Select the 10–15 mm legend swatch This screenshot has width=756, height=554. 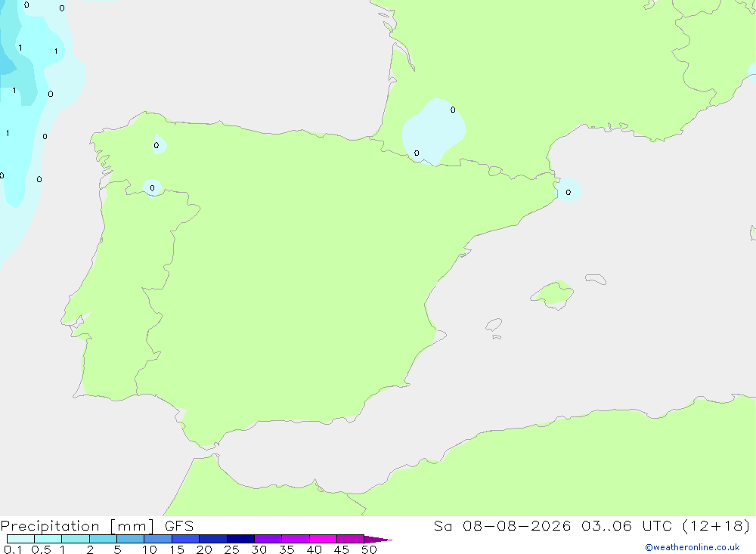coord(158,539)
